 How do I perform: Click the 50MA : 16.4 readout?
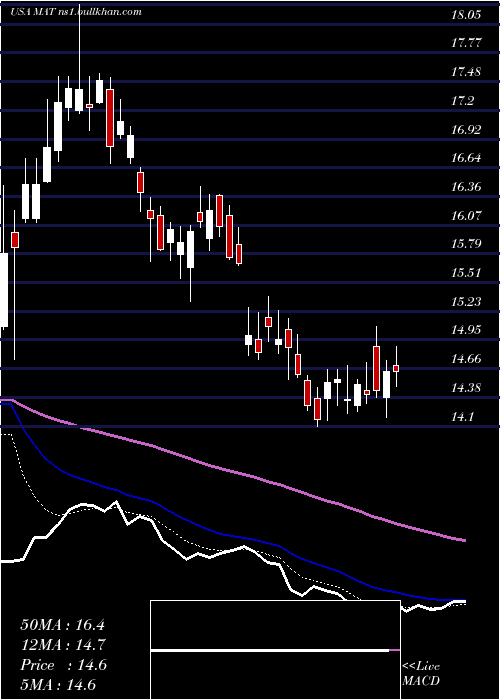[x=62, y=625]
